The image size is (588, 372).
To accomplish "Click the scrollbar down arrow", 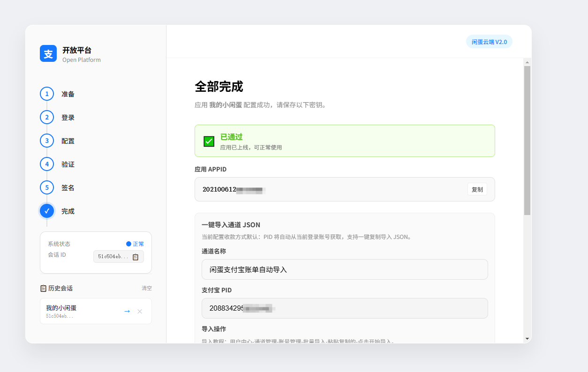I will pos(527,338).
